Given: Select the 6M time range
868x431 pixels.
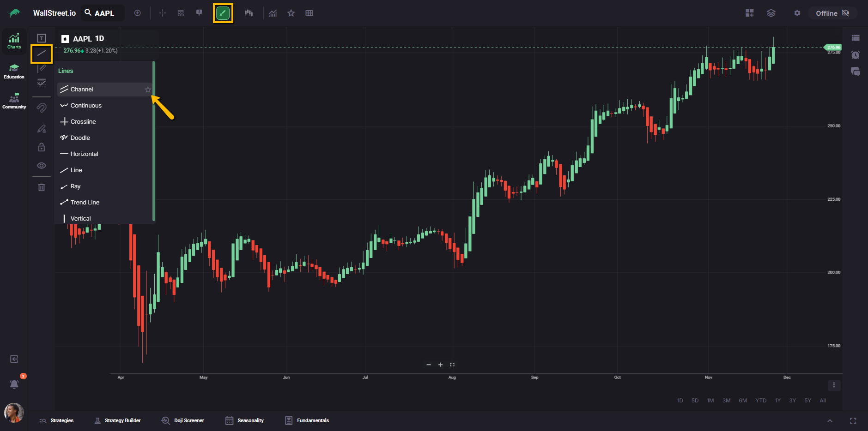Looking at the screenshot, I should [x=743, y=401].
